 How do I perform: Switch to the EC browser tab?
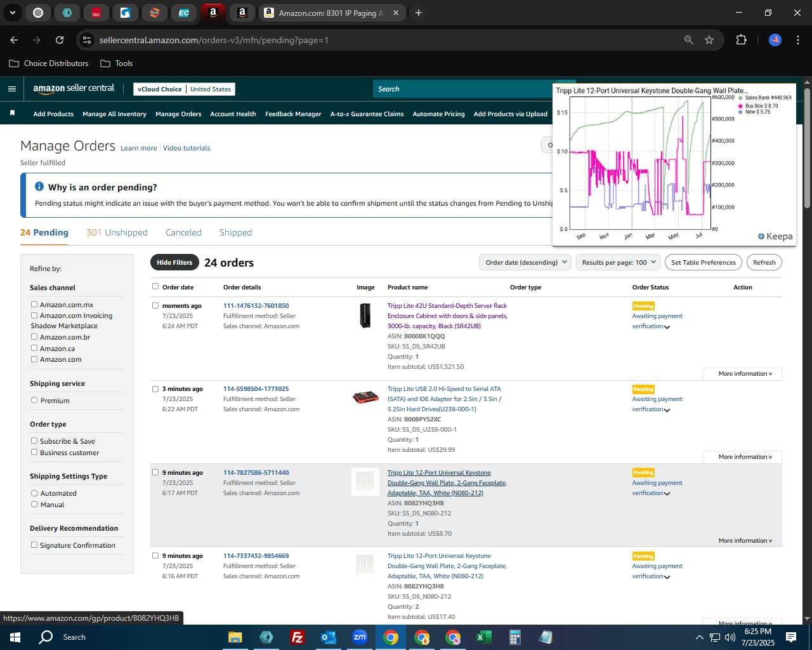(x=183, y=13)
